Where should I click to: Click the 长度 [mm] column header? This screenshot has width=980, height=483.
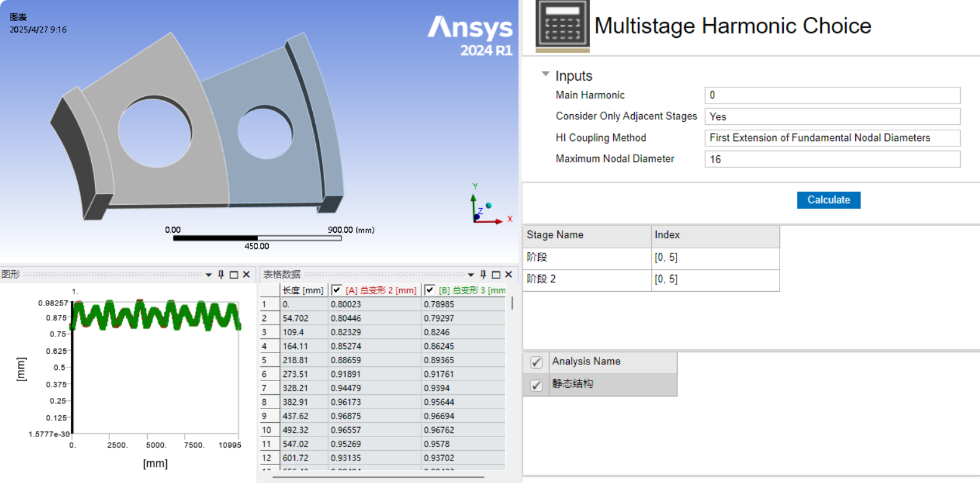(x=303, y=290)
